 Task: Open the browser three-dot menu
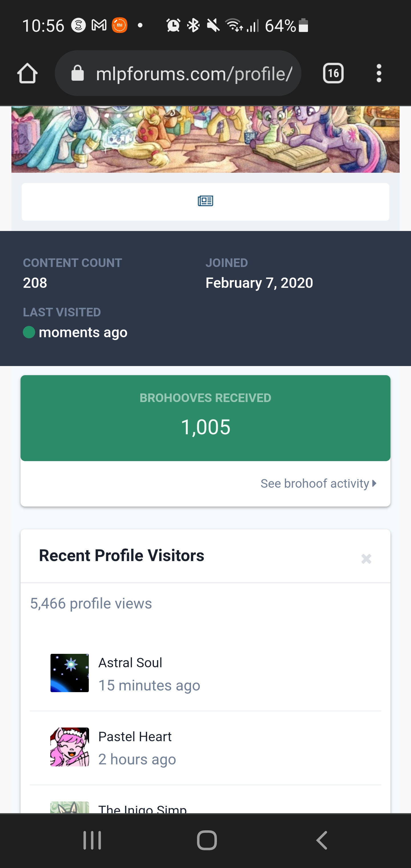coord(379,73)
